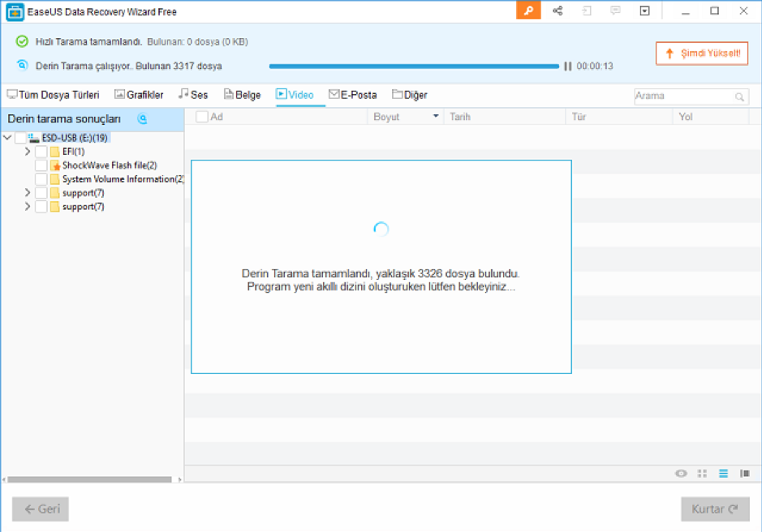The width and height of the screenshot is (762, 532).
Task: Select the Video tab
Action: pos(295,95)
